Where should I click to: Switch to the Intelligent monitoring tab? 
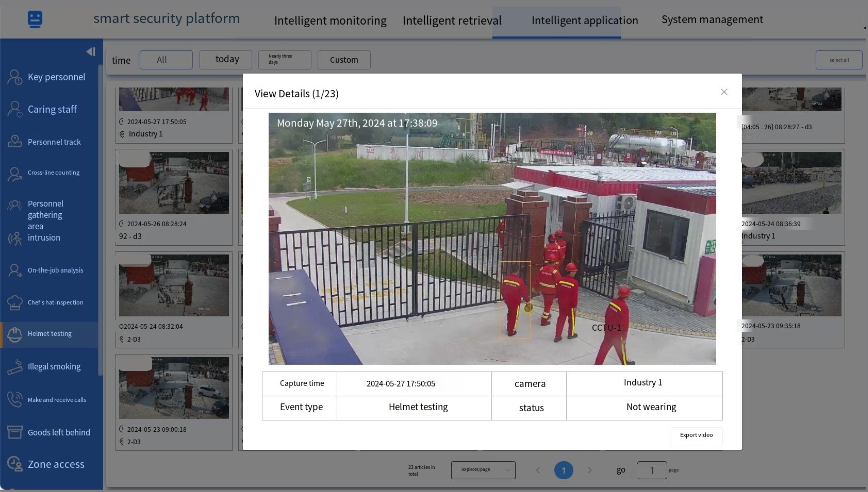[x=330, y=21]
